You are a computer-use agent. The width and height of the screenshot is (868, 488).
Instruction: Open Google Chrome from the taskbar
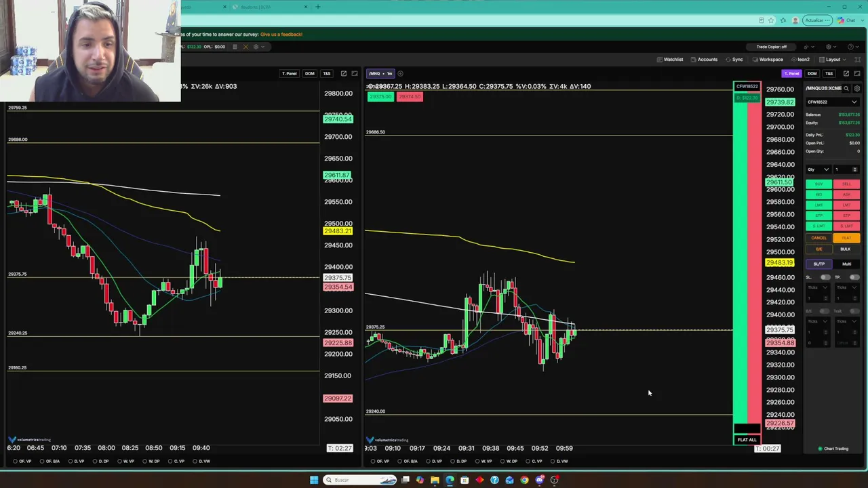point(524,480)
